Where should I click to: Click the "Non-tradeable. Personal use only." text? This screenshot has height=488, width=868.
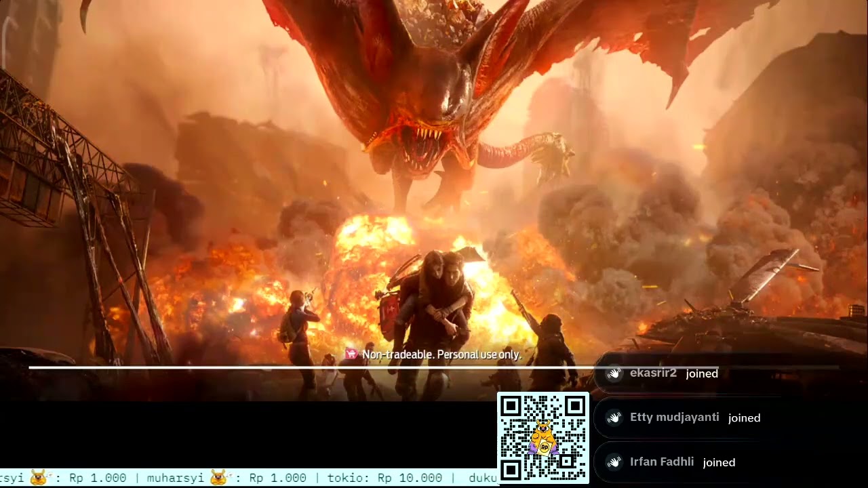pos(441,354)
